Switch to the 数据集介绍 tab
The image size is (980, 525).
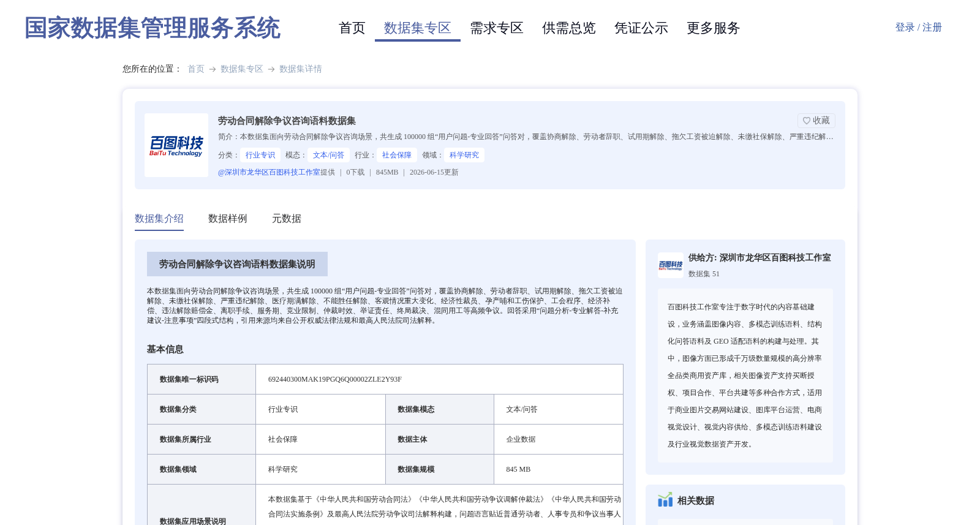pos(159,219)
